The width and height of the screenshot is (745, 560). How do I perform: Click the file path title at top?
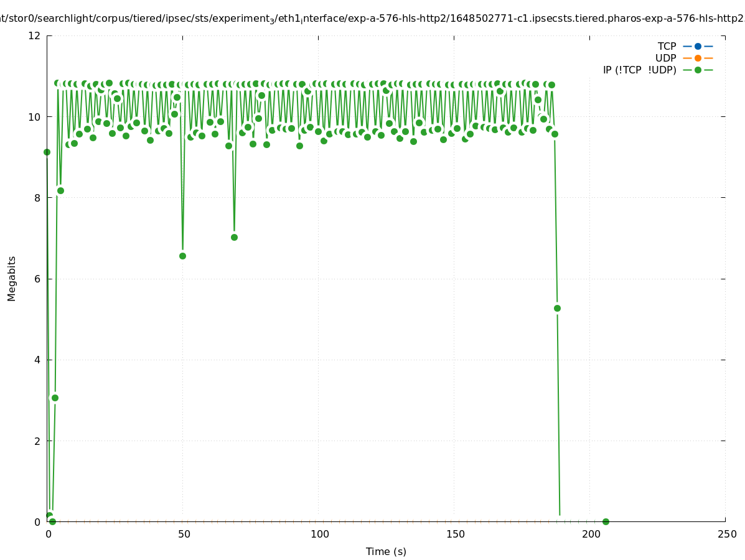(x=372, y=19)
